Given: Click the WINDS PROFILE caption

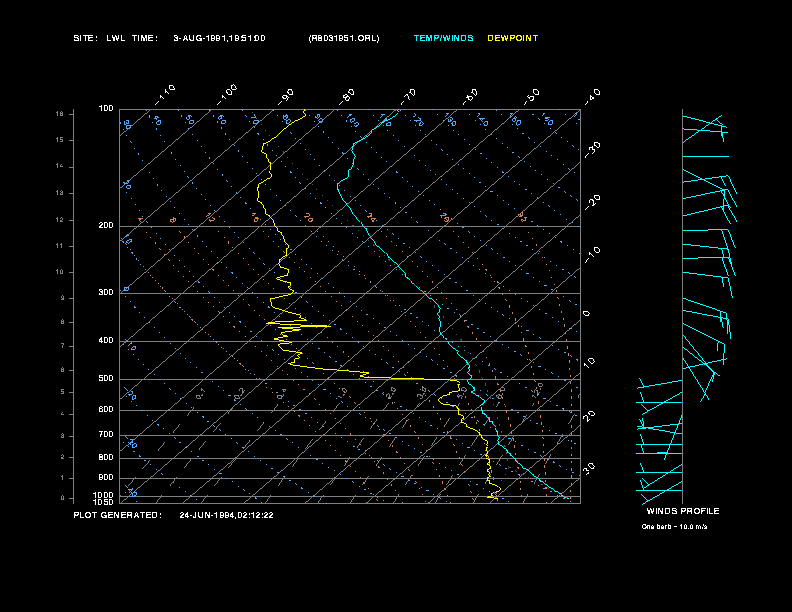Looking at the screenshot, I should (x=683, y=511).
